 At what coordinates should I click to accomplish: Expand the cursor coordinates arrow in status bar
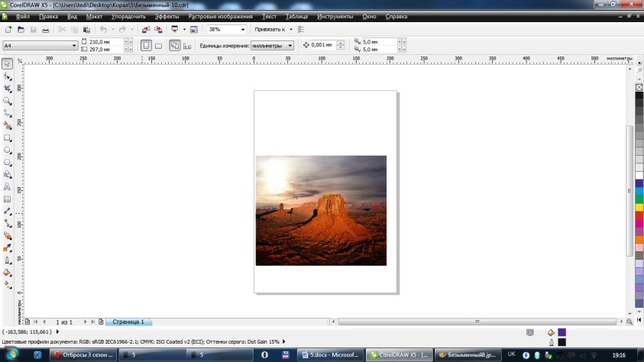pyautogui.click(x=57, y=331)
